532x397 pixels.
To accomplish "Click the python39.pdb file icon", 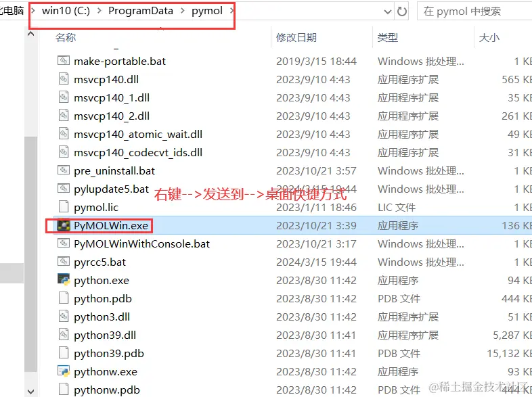I will click(64, 353).
